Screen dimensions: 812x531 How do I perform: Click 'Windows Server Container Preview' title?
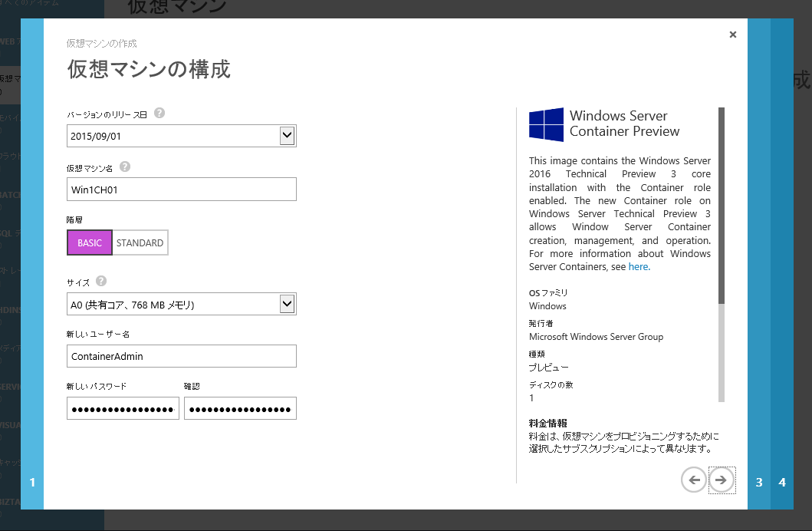tap(625, 124)
